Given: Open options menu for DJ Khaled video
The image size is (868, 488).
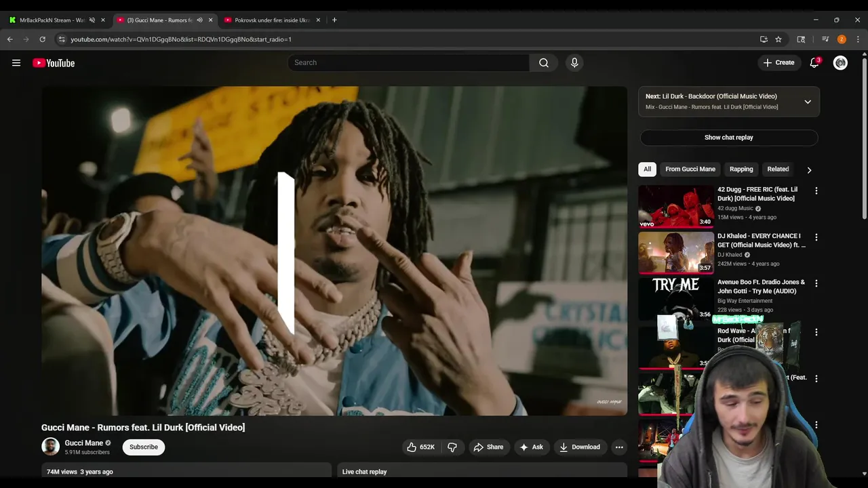Looking at the screenshot, I should [816, 237].
